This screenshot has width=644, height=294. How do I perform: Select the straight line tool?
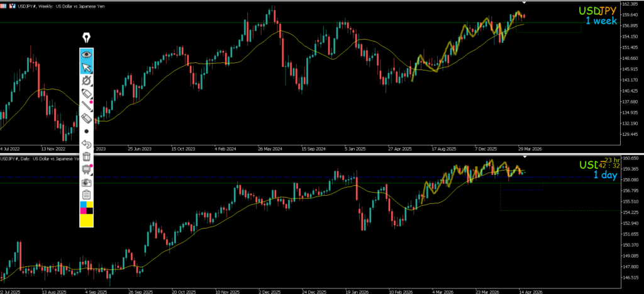(x=86, y=106)
